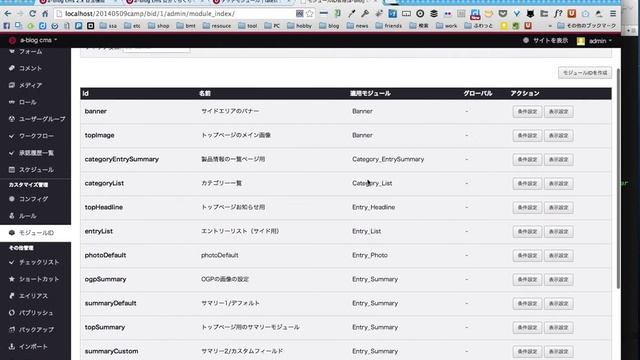Click first action button in entryList row
640x360 pixels.
527,231
